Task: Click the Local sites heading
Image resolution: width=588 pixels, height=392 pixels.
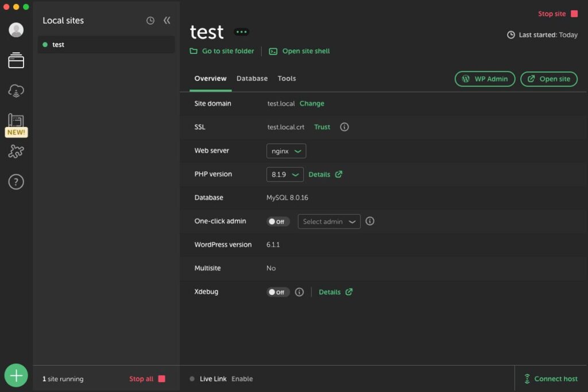Action: 63,21
